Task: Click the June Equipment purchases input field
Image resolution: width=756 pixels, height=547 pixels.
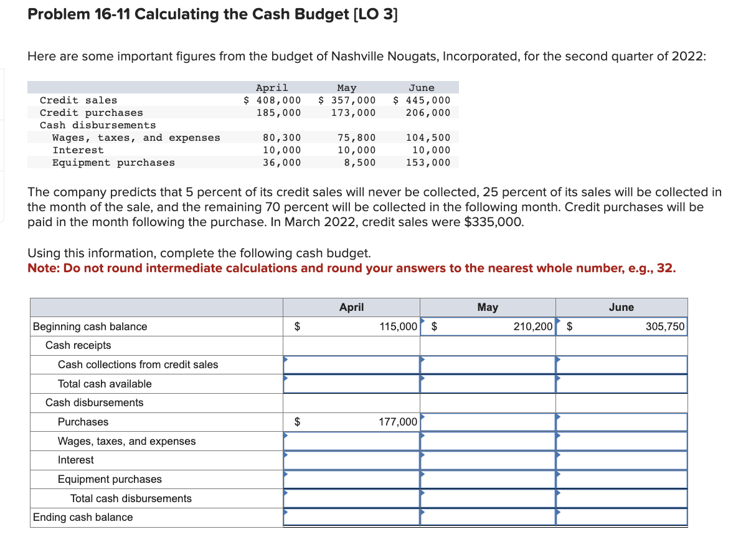Action: [621, 479]
